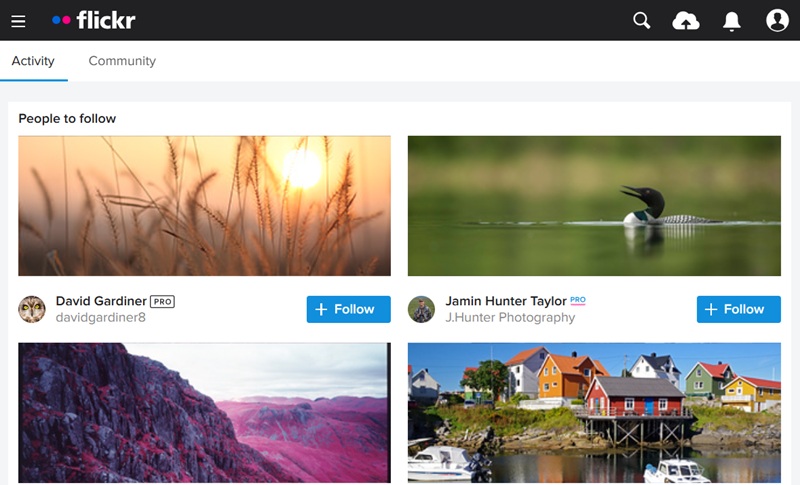
Task: Open the pink infrared mountain photo
Action: [204, 412]
